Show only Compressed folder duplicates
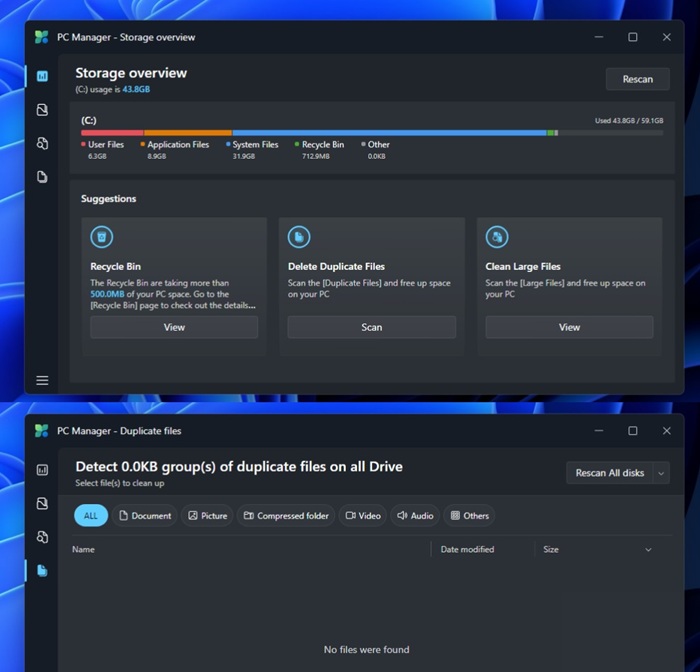Screen dimensions: 700x672 pos(286,516)
